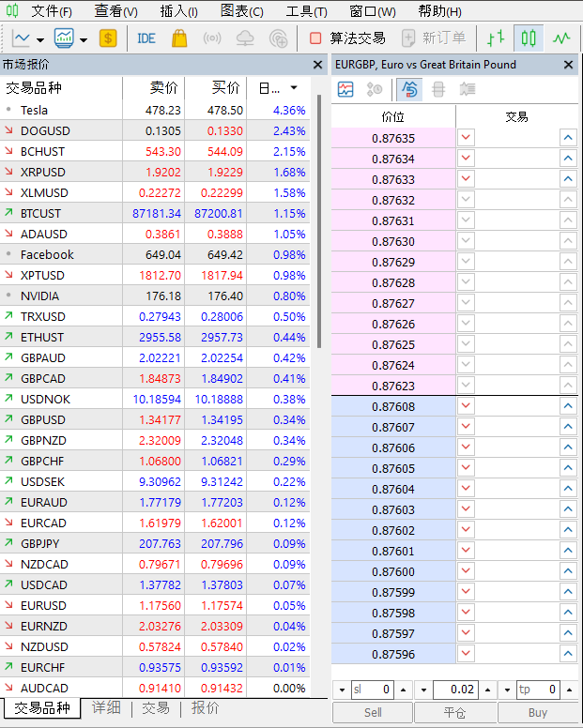Click the 卖价 column header
The image size is (583, 728).
[x=154, y=88]
